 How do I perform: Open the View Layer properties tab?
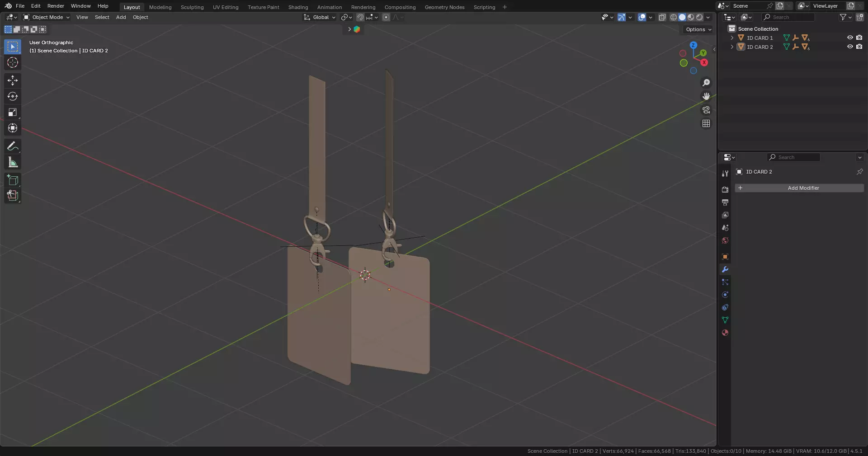[x=725, y=215]
